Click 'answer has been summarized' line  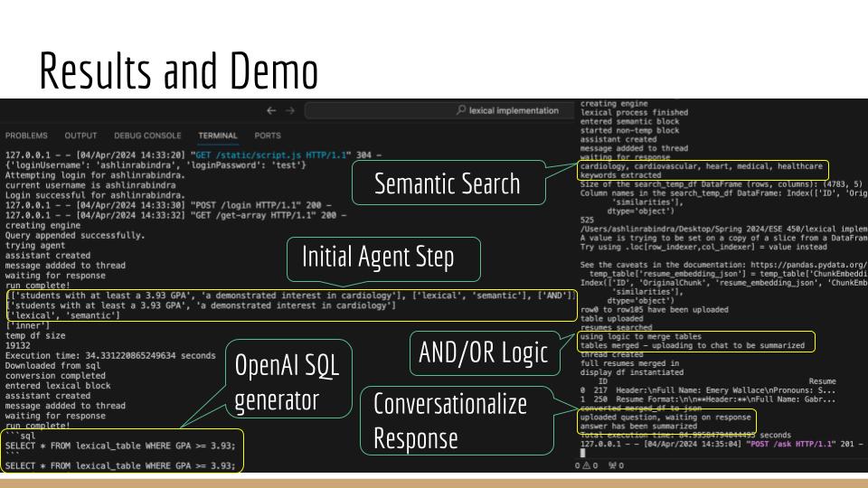[638, 426]
